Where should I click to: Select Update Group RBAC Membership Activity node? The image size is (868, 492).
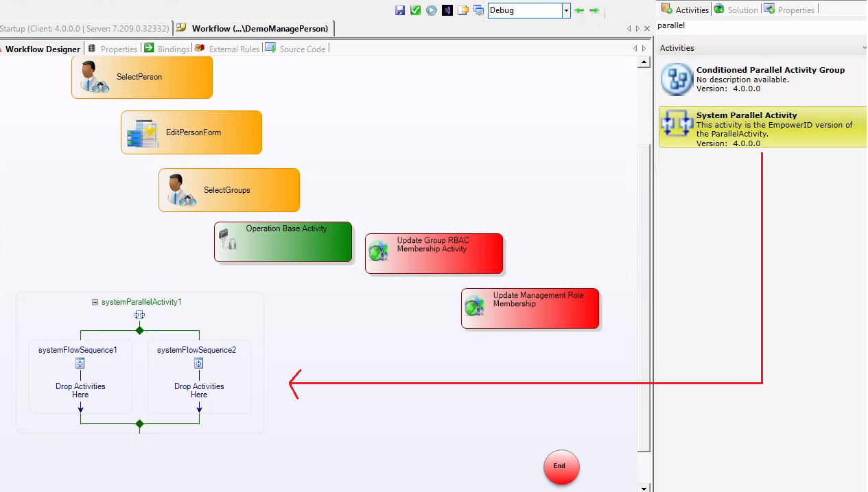click(434, 253)
